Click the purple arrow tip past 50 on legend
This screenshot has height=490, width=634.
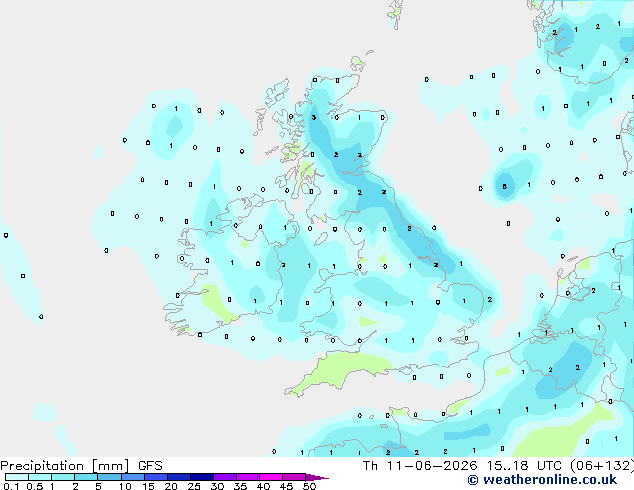click(317, 477)
